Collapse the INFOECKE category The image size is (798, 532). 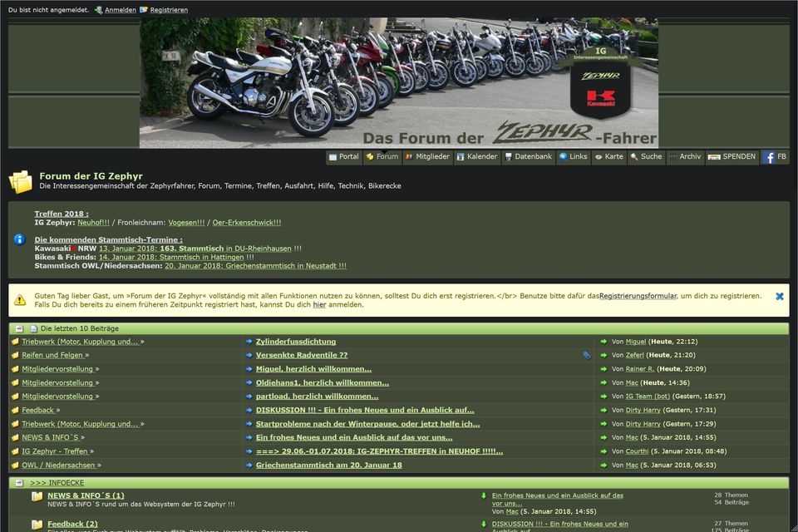tap(19, 483)
